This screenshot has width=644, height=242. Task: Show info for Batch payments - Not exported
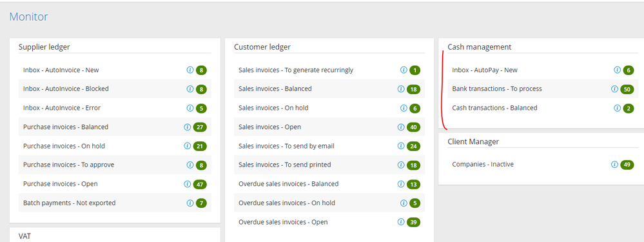pos(190,203)
